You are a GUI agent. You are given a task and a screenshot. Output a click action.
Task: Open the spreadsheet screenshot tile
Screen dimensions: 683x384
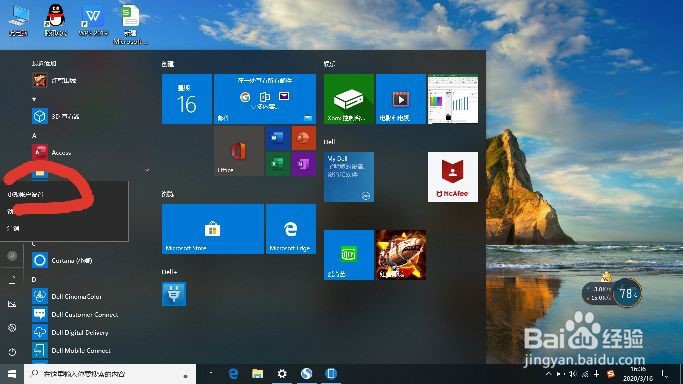[453, 99]
